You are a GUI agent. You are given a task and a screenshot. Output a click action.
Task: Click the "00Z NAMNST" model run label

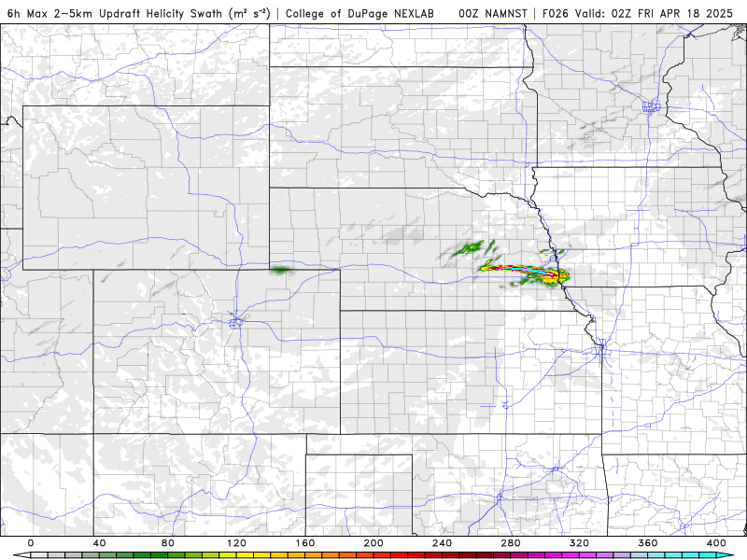click(493, 13)
